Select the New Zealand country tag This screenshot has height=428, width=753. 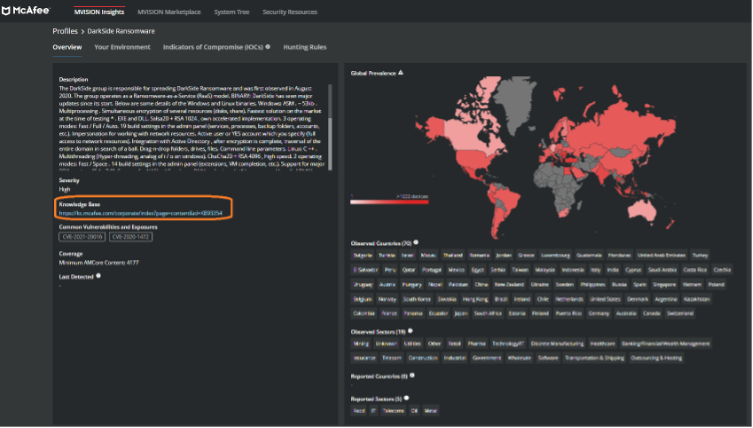point(509,285)
